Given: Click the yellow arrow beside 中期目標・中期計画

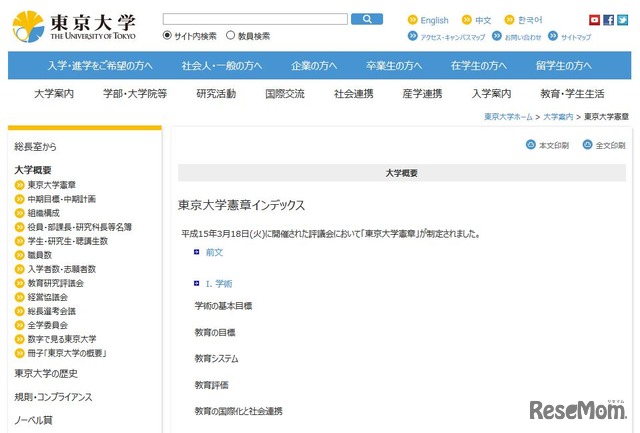Looking at the screenshot, I should point(20,199).
